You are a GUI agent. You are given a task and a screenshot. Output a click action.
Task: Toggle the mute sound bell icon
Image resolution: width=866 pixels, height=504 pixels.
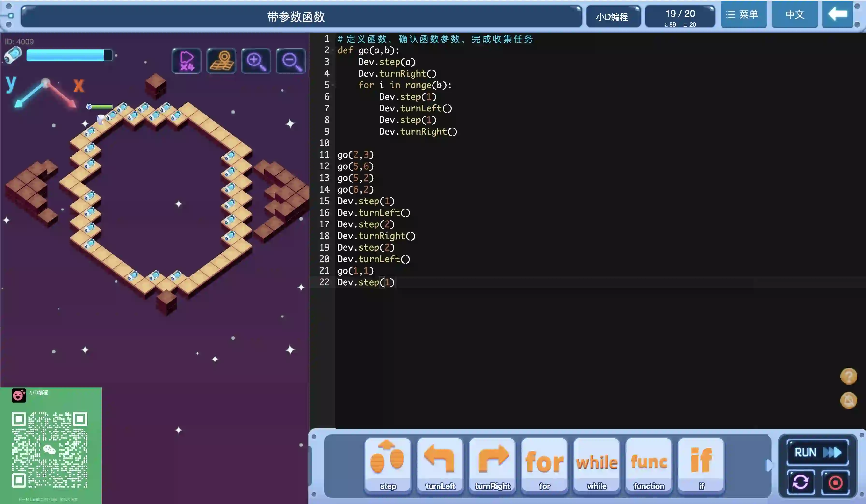click(x=848, y=400)
